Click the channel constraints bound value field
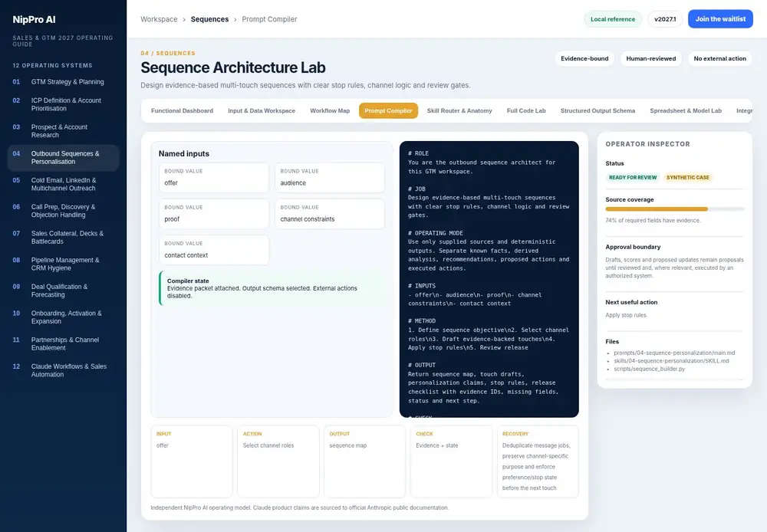This screenshot has width=767, height=532. 330,214
